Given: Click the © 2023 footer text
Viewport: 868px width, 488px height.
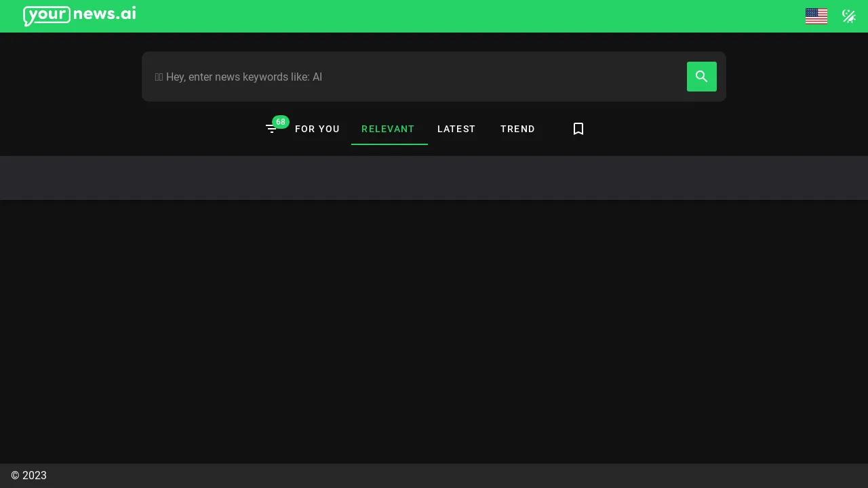Looking at the screenshot, I should pos(28,476).
